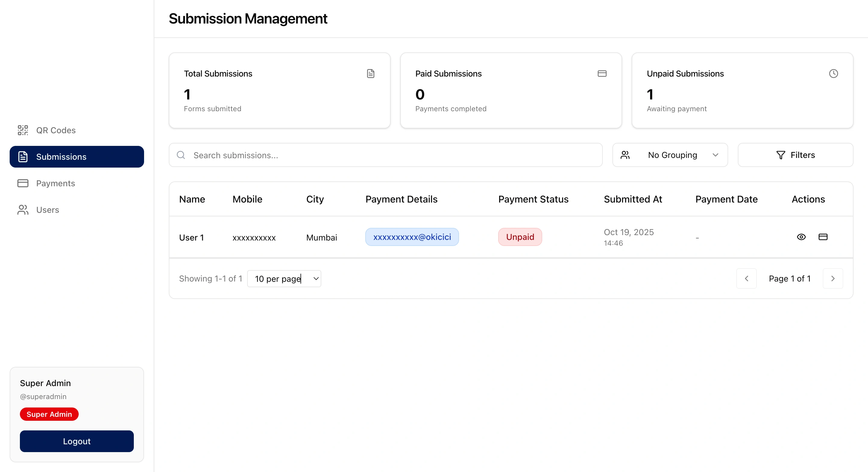Open the 10 per page selector
The width and height of the screenshot is (868, 472).
pos(284,278)
